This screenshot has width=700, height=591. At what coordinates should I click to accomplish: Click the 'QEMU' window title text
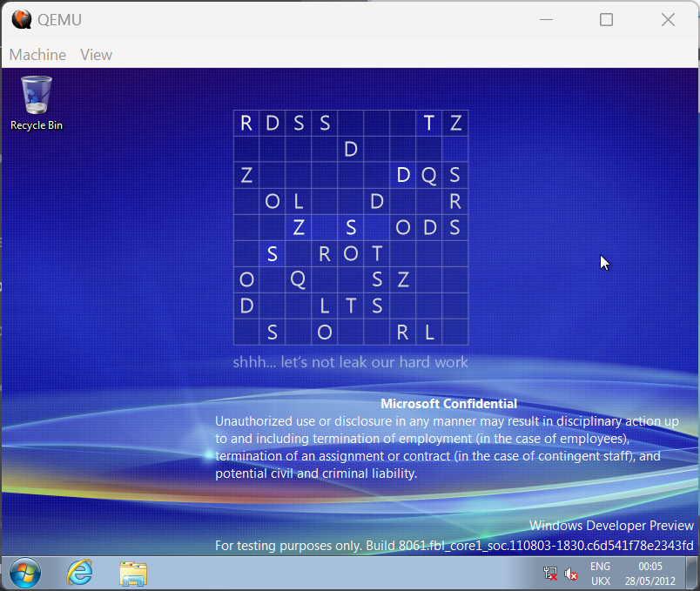point(59,20)
